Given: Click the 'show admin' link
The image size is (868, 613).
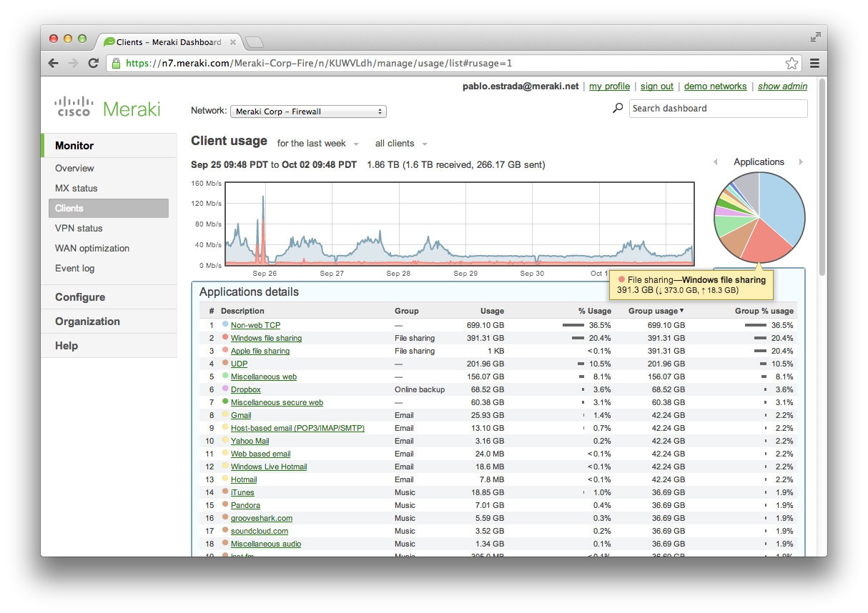Looking at the screenshot, I should click(x=782, y=86).
